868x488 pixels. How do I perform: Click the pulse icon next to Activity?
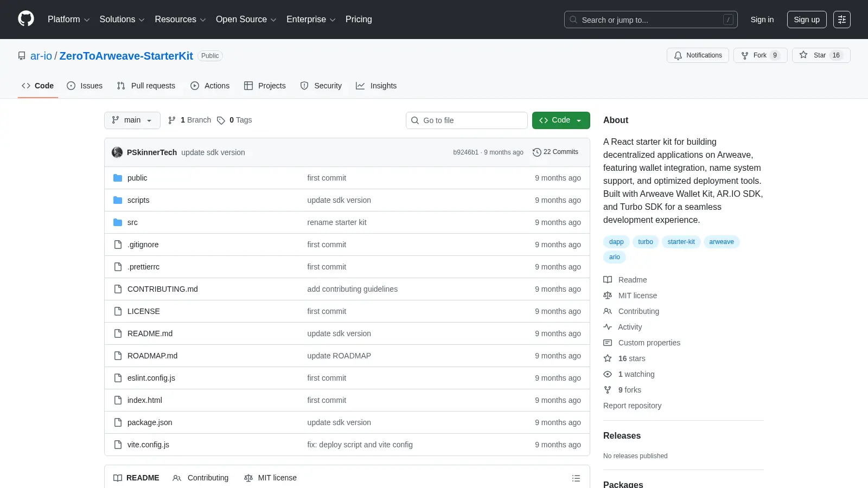point(608,327)
